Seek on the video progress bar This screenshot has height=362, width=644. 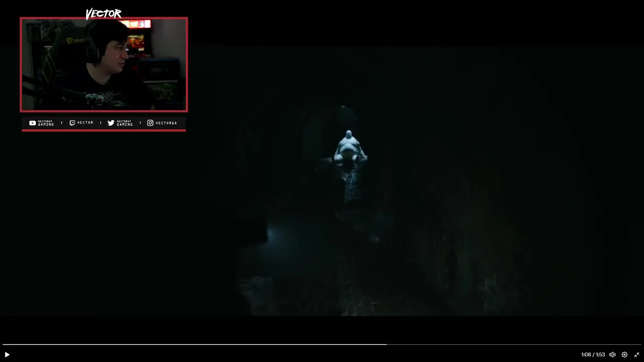(x=322, y=344)
